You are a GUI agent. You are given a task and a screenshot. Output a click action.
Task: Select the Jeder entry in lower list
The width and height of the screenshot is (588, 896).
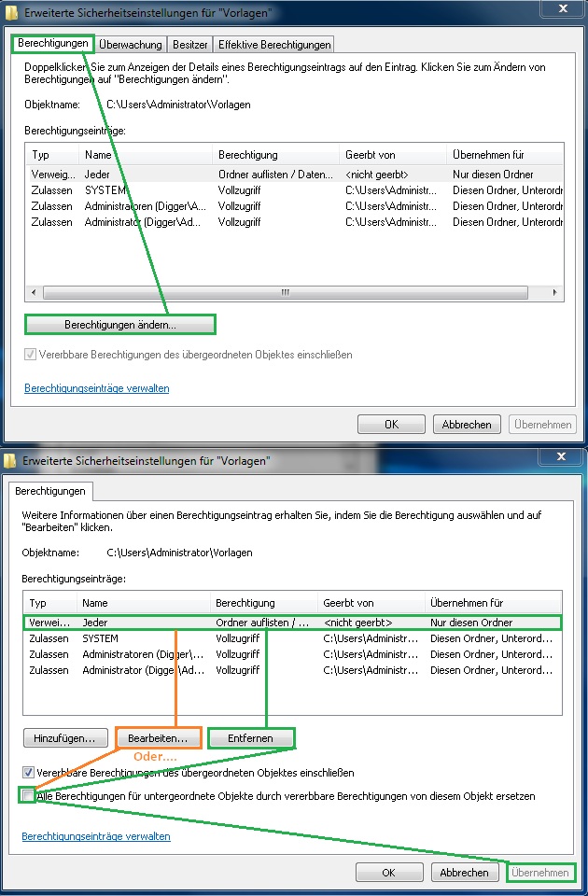[292, 623]
